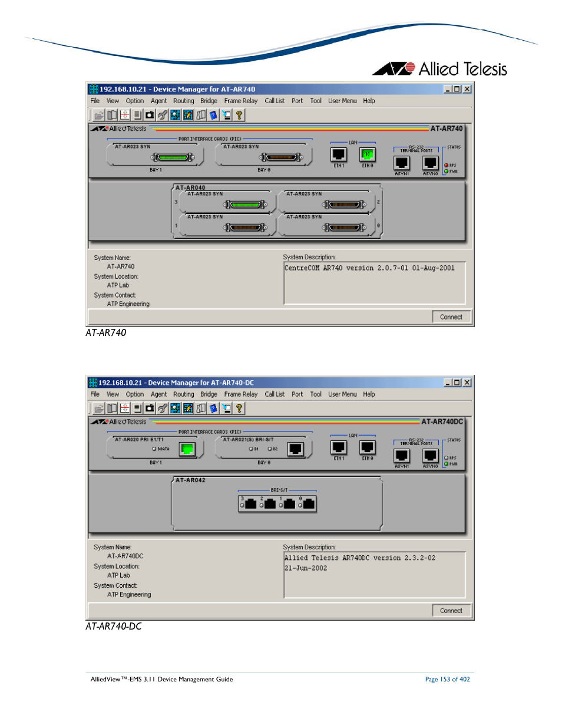This screenshot has width=562, height=728.
Task: Click the AT-AR020 PRI E1/T1 card label
Action: pyautogui.click(x=139, y=440)
